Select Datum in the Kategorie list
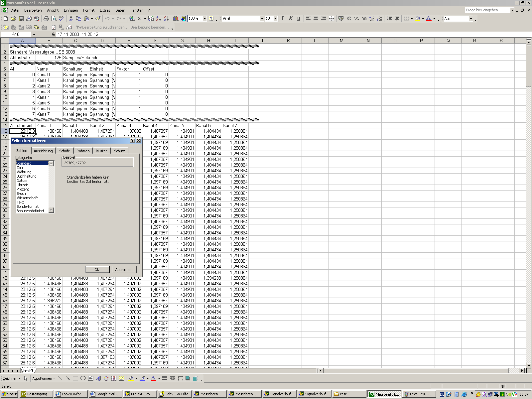Image resolution: width=532 pixels, height=399 pixels. [x=22, y=181]
